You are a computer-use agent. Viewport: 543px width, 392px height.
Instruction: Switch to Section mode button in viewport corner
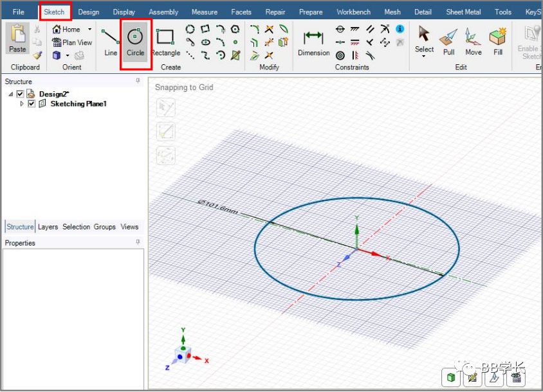[x=494, y=377]
